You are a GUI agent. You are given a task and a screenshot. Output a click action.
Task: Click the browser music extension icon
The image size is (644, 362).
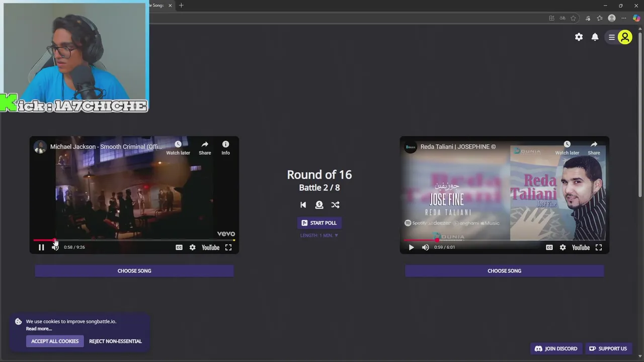click(x=588, y=18)
